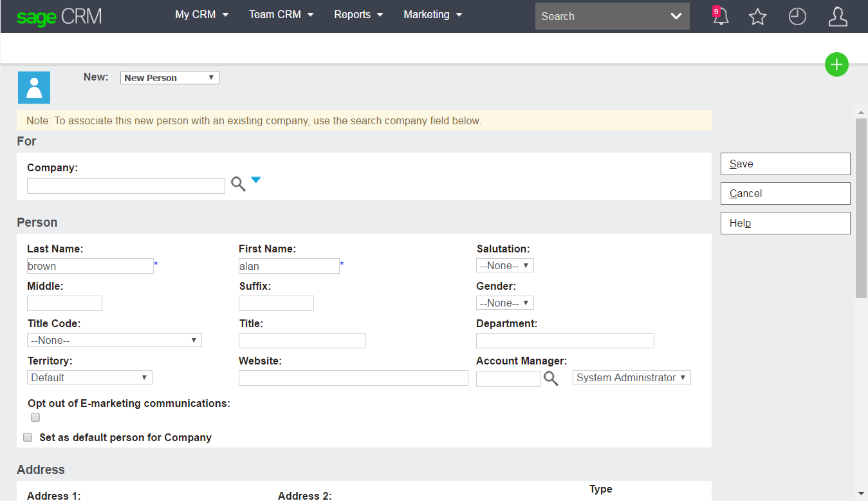The image size is (868, 501).
Task: Check Set as default person for Company
Action: click(x=28, y=437)
